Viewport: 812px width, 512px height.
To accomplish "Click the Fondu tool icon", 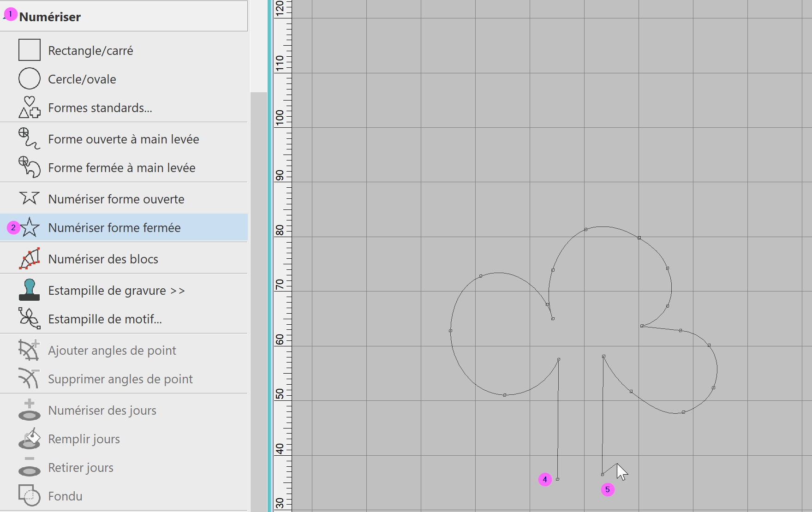I will point(29,496).
